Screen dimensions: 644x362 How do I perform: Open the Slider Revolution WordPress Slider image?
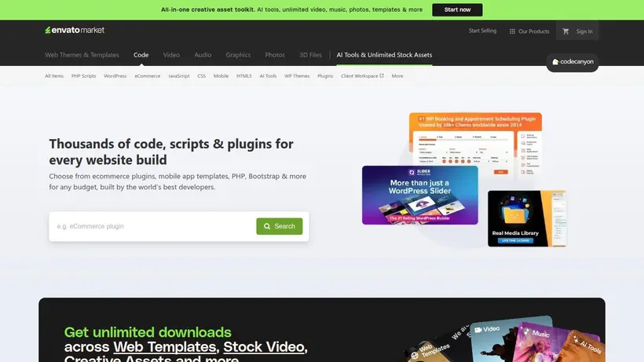point(419,195)
